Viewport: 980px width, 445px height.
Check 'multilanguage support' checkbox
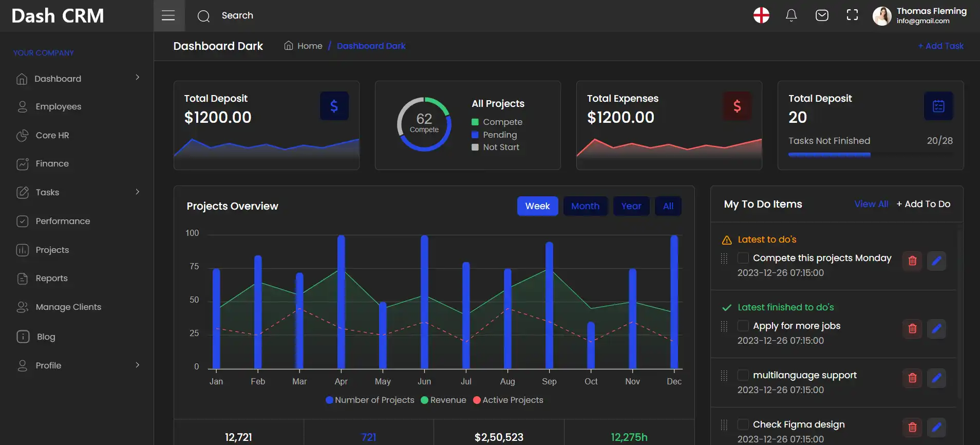[743, 375]
